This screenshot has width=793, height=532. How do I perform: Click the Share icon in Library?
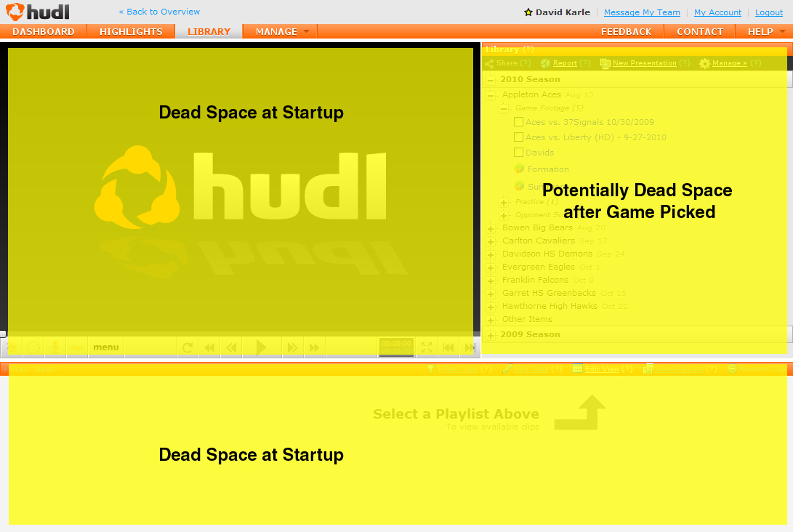489,64
